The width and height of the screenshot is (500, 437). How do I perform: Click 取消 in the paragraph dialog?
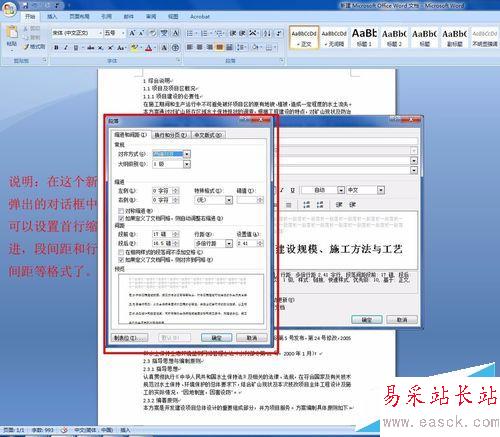[252, 338]
